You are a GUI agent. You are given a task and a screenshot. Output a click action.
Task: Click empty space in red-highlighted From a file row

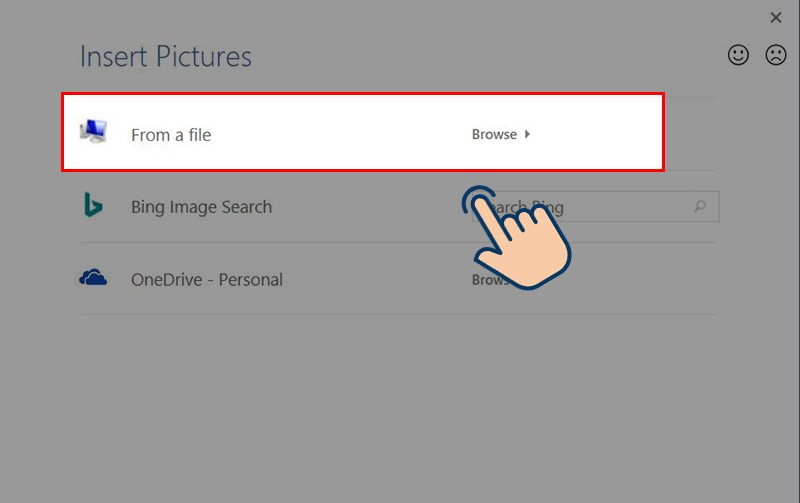[337, 134]
